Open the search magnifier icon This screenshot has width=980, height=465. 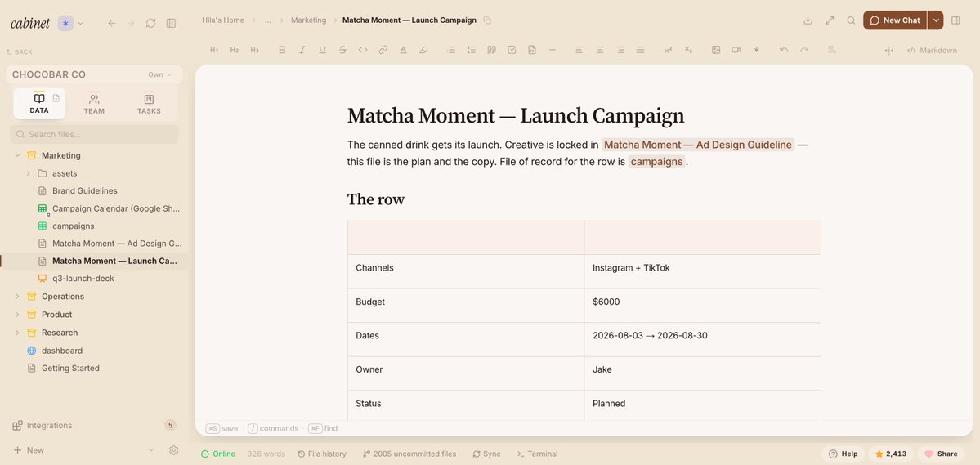coord(851,20)
